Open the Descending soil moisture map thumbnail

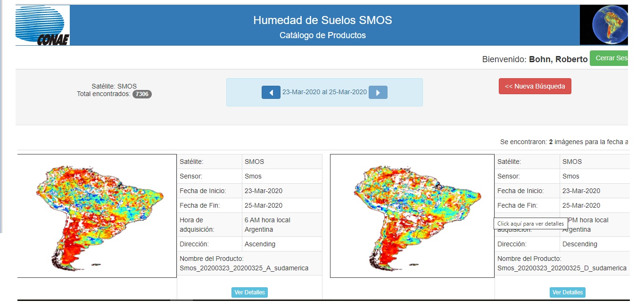412,216
